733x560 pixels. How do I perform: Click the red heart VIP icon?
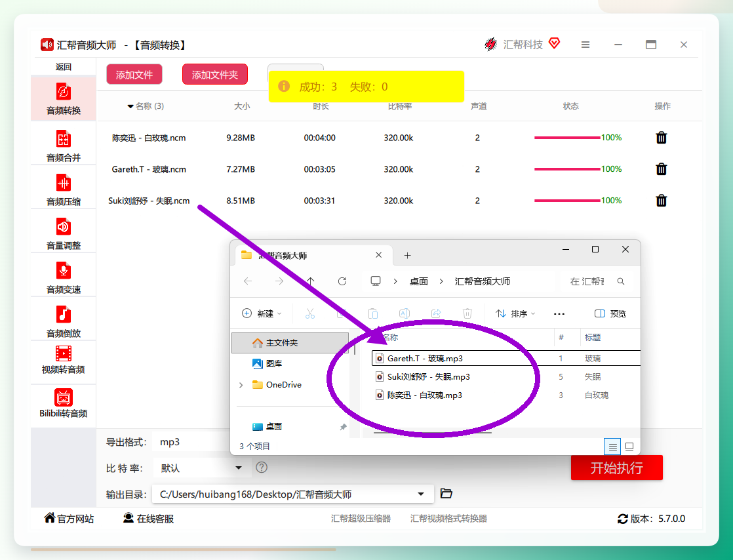click(555, 43)
